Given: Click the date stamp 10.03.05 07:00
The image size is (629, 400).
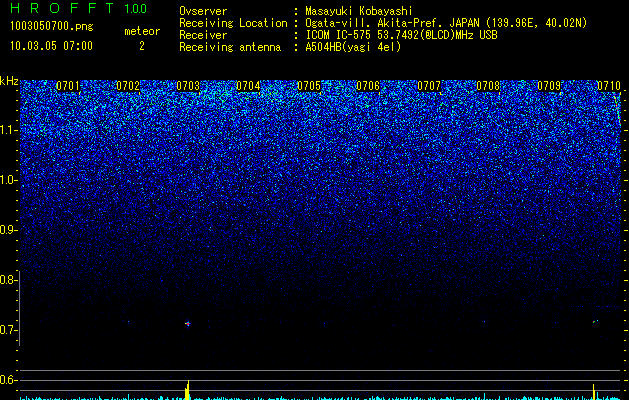Looking at the screenshot, I should point(51,45).
